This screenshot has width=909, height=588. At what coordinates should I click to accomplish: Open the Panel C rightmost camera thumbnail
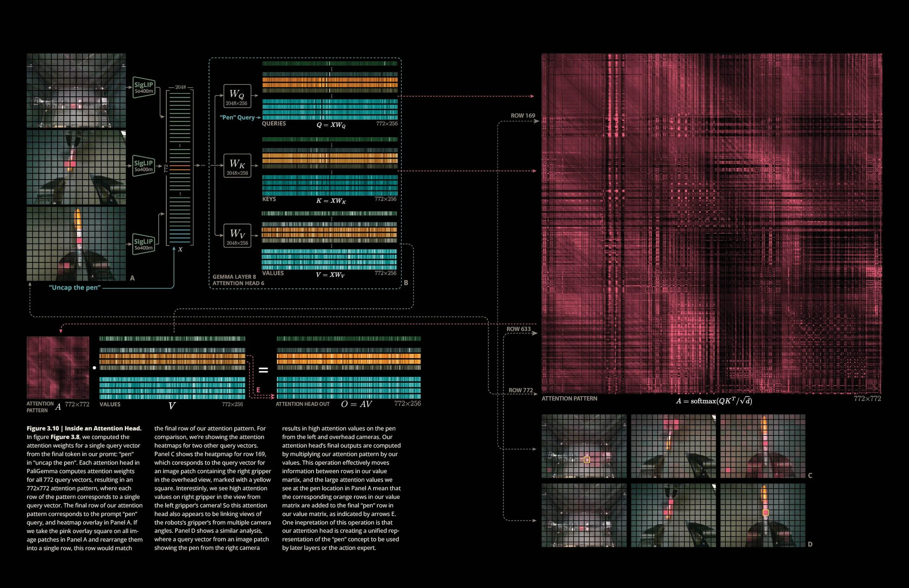[763, 446]
